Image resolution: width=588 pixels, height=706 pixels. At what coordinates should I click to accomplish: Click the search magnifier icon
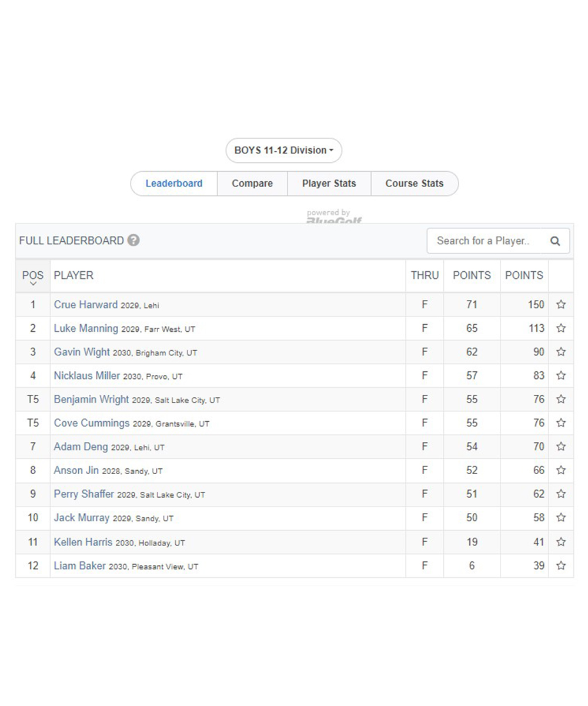click(555, 241)
